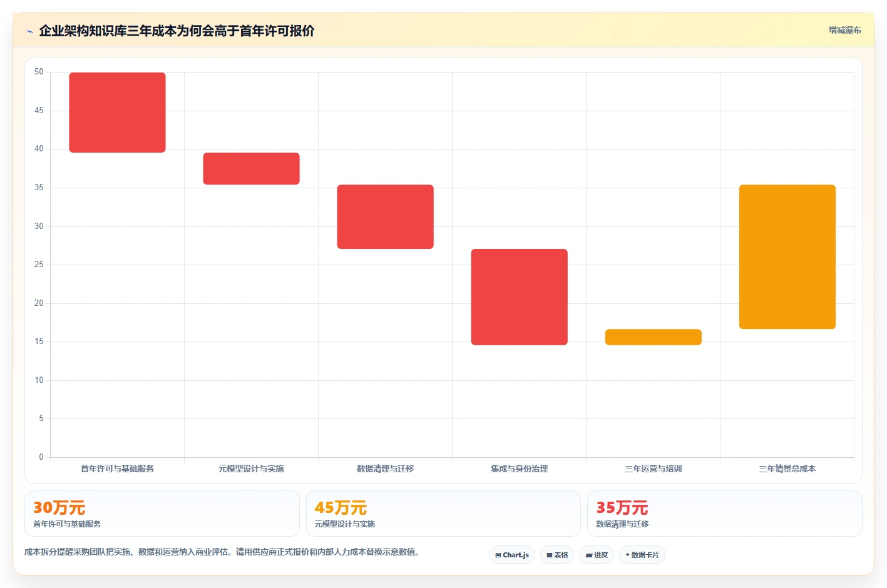Click the x-axis label 三年情景总成本
Viewport: 887px width, 588px height.
click(x=787, y=469)
